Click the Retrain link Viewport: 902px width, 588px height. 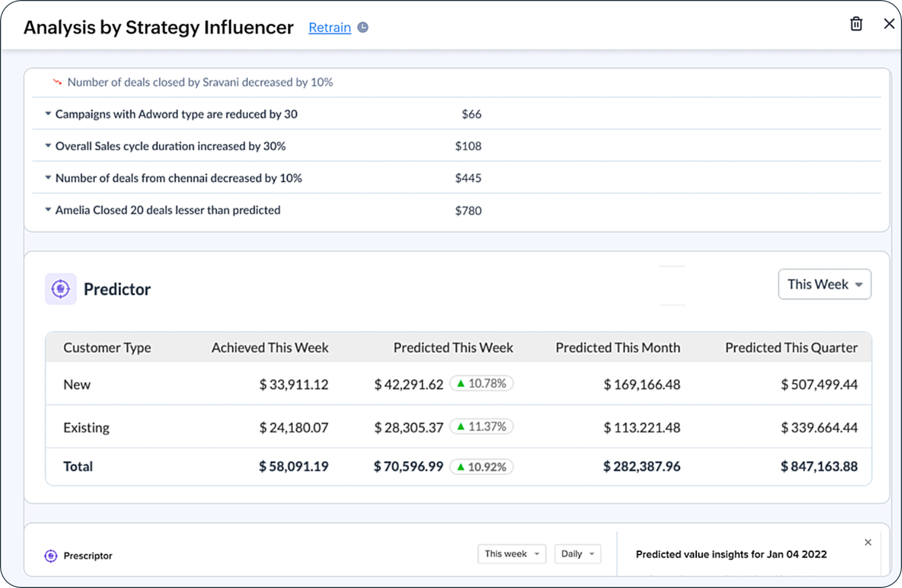coord(330,27)
